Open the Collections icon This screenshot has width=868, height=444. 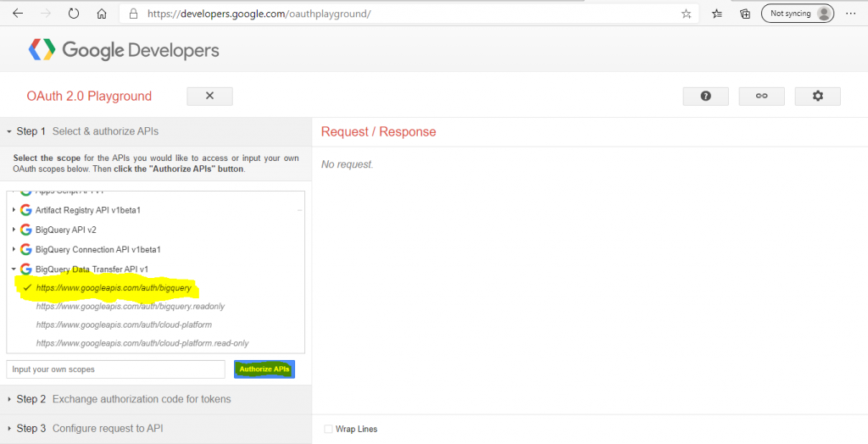[745, 14]
